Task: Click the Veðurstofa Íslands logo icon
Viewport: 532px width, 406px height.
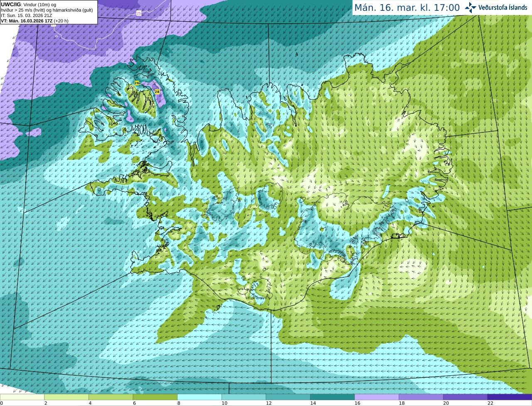Action: click(x=470, y=7)
